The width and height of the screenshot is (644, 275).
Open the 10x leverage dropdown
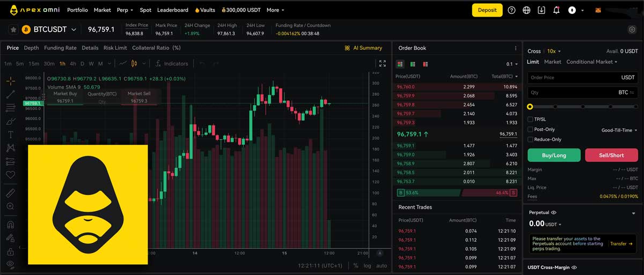[x=554, y=51]
